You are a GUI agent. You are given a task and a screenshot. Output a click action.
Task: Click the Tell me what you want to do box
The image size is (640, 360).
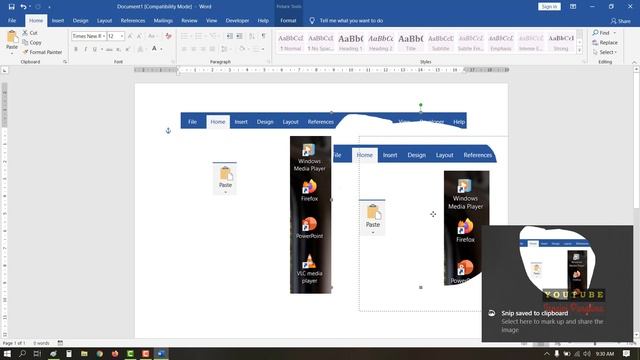[x=351, y=20]
